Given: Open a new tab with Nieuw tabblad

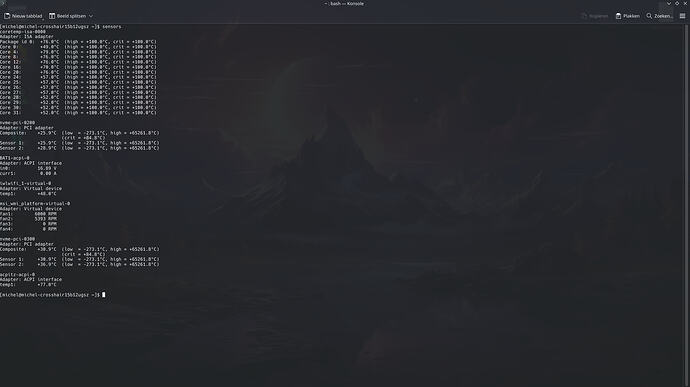Looking at the screenshot, I should (x=23, y=16).
